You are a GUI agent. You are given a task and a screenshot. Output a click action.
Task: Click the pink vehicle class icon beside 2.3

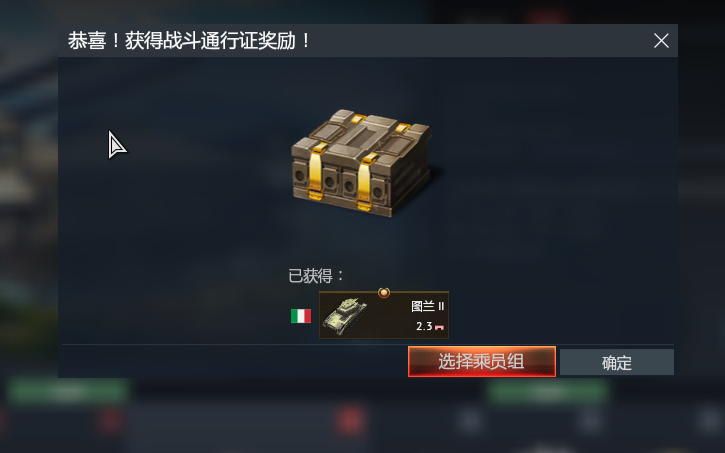tap(439, 327)
